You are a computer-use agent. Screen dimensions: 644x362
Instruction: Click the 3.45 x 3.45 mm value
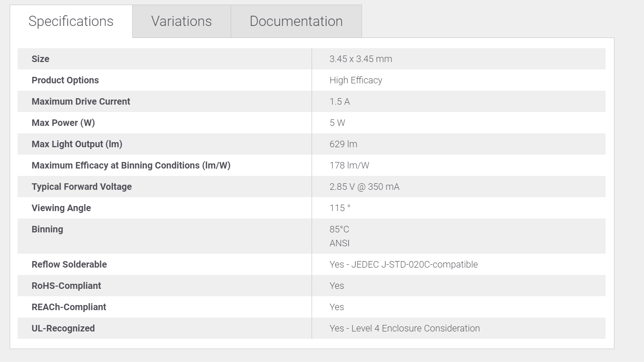[361, 59]
